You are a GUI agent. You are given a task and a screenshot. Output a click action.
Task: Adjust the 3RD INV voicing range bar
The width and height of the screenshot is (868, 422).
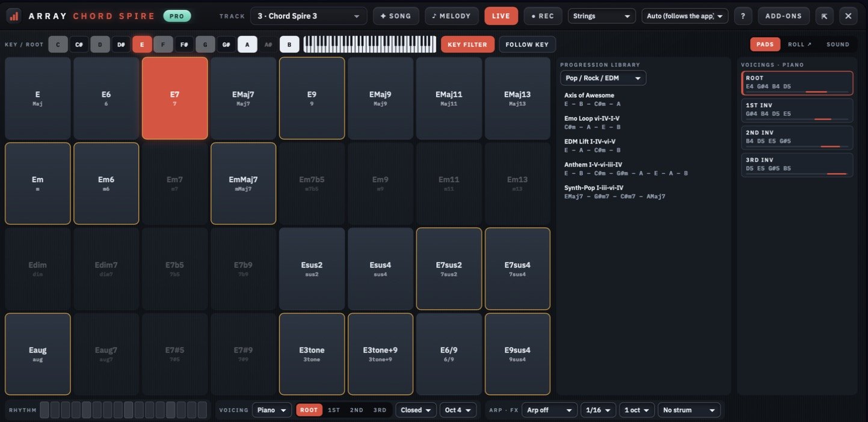pyautogui.click(x=797, y=174)
